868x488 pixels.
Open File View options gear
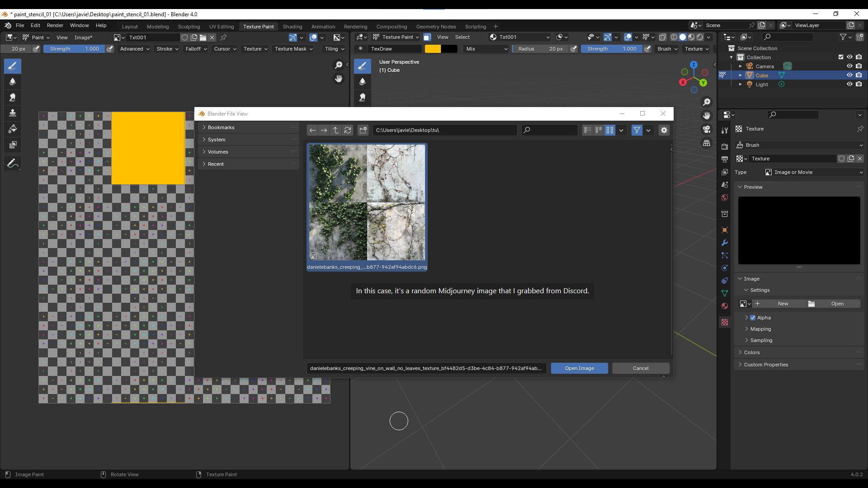pos(664,130)
